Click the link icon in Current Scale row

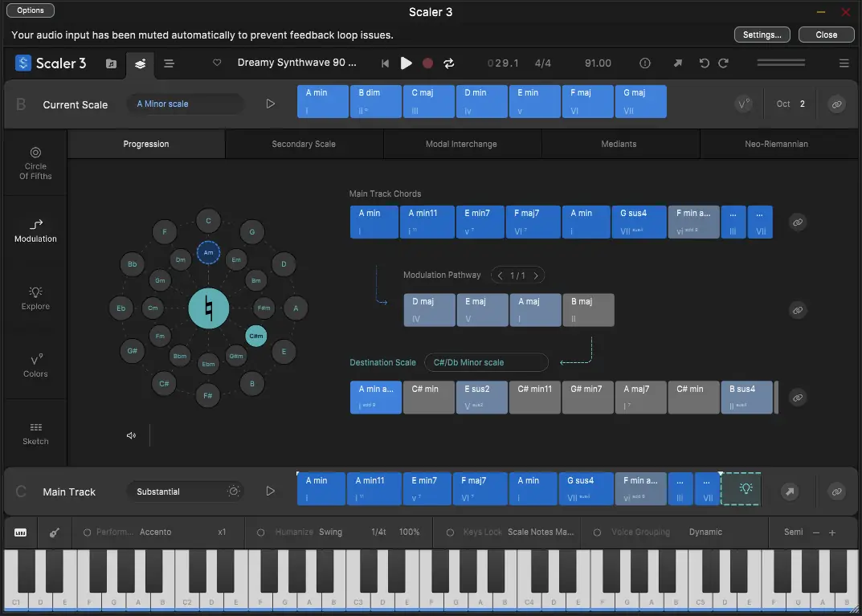pyautogui.click(x=836, y=104)
